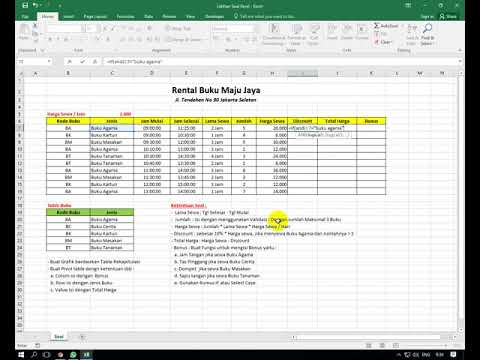Click the zoom slider in status bar
The height and width of the screenshot is (360, 480).
coord(423,346)
